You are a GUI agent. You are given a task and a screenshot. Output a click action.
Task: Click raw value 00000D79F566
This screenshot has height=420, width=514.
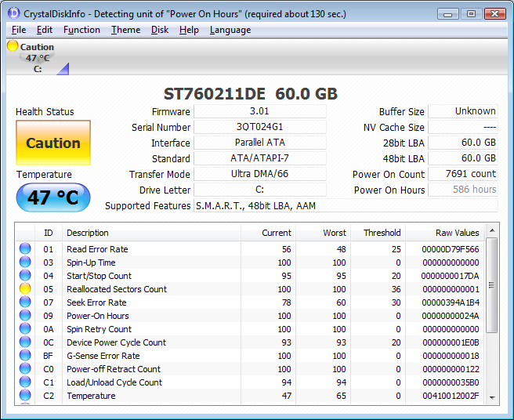pyautogui.click(x=451, y=249)
